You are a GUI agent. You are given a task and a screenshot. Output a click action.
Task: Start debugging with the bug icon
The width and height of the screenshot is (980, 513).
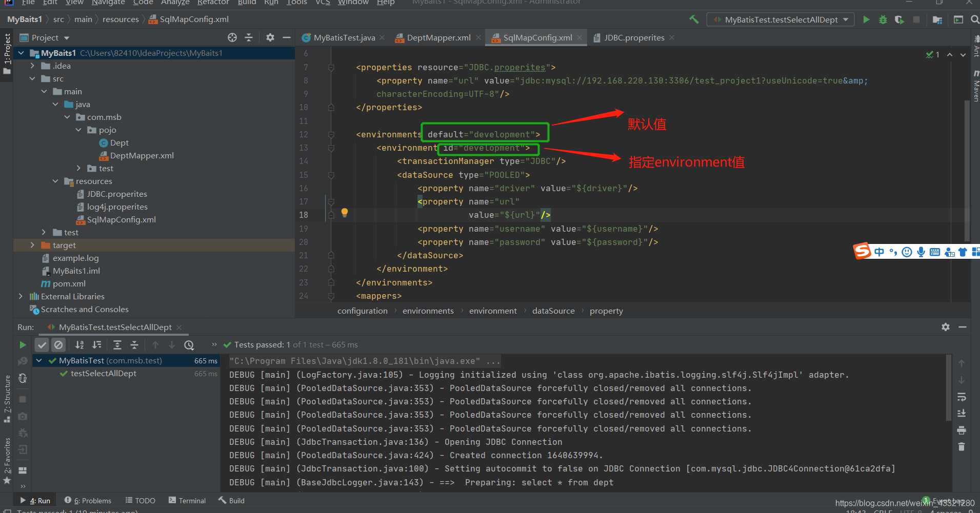point(883,19)
